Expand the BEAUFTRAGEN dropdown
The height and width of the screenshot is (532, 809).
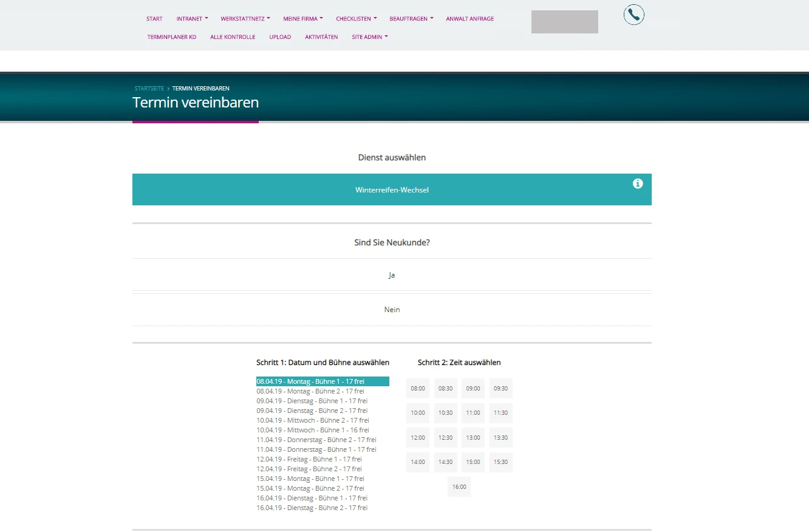point(411,18)
